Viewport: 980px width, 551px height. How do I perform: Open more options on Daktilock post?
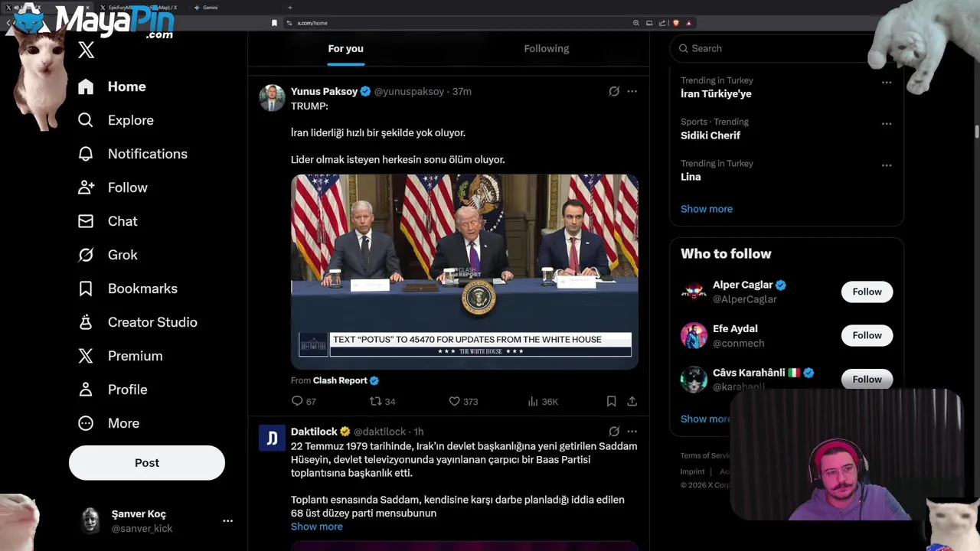pyautogui.click(x=632, y=432)
